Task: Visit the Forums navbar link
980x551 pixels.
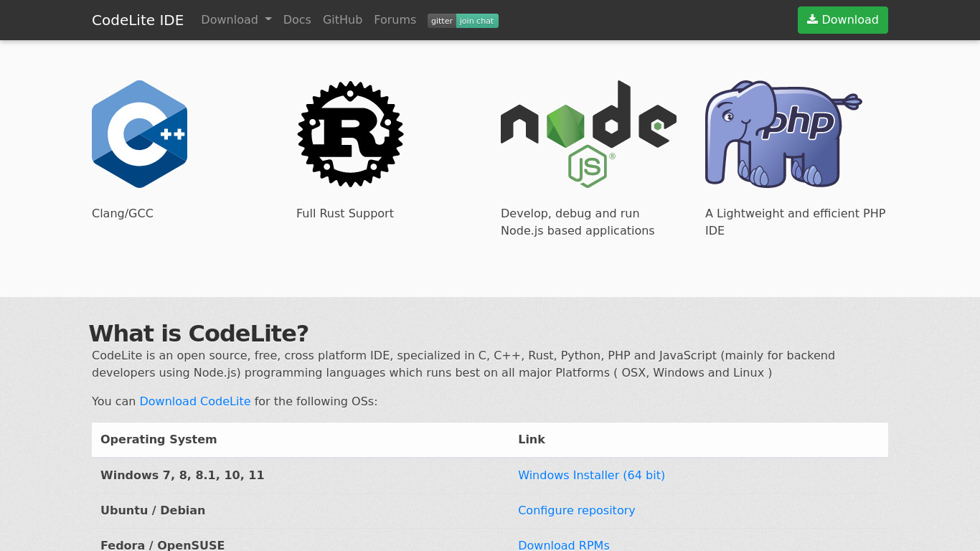Action: 395,20
